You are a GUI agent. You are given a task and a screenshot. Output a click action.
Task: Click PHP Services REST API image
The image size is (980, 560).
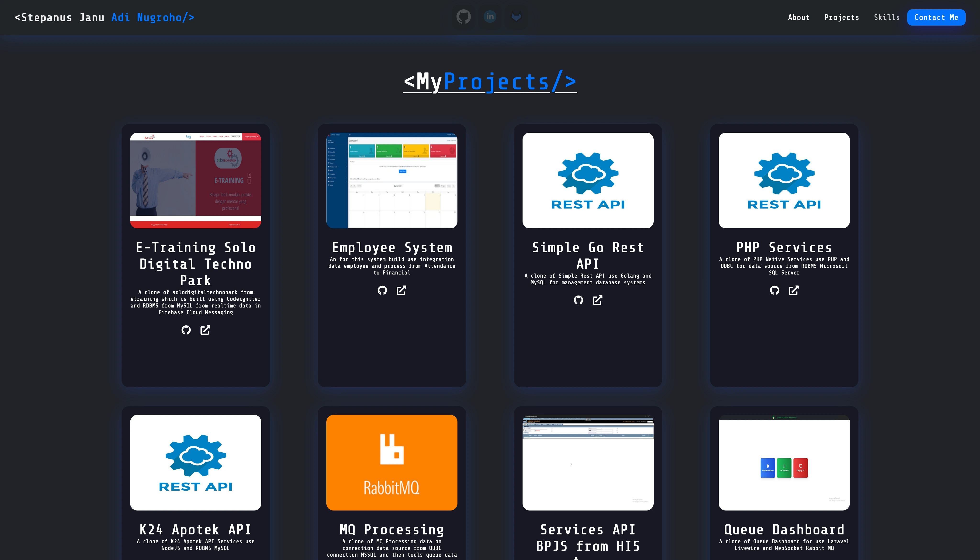click(x=784, y=180)
